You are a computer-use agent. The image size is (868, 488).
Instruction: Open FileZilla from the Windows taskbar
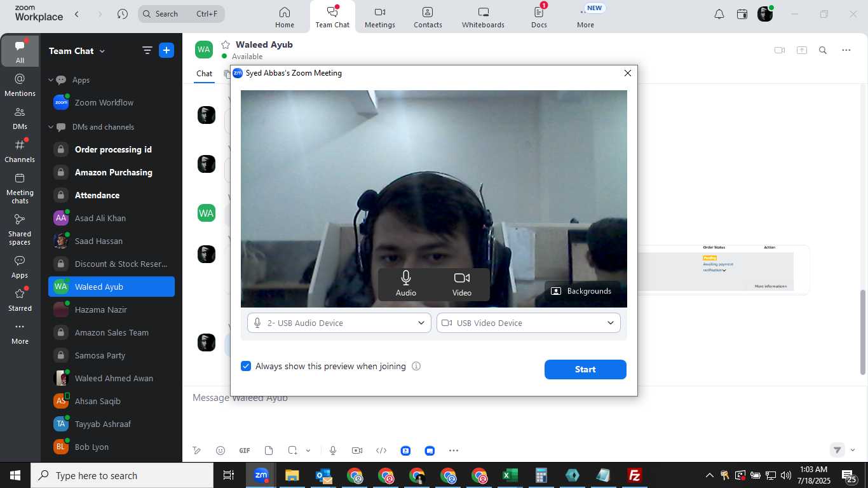pos(634,475)
